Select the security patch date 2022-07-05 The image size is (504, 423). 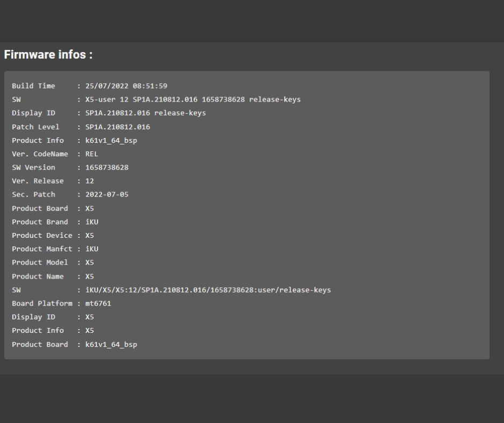click(107, 194)
